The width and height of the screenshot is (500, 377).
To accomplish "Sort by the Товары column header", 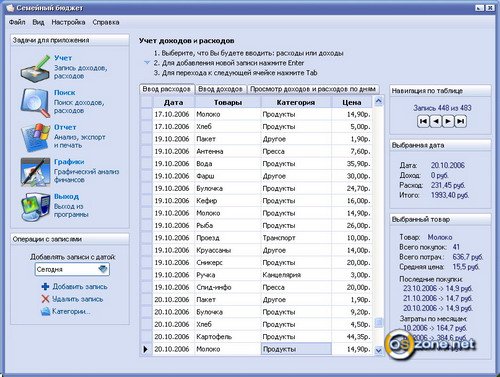I will (228, 102).
